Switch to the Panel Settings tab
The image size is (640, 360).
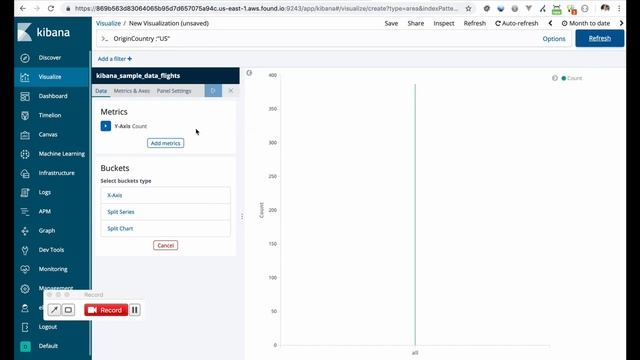click(x=174, y=91)
